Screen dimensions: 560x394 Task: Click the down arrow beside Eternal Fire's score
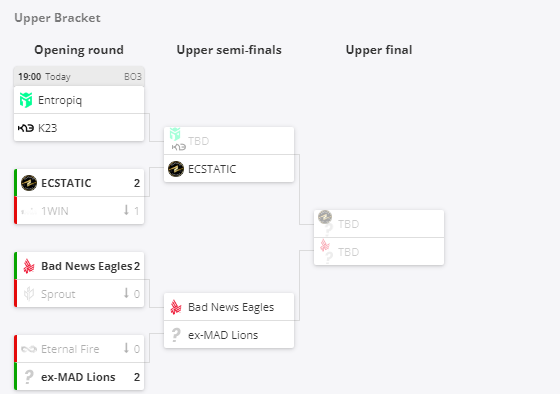point(126,348)
